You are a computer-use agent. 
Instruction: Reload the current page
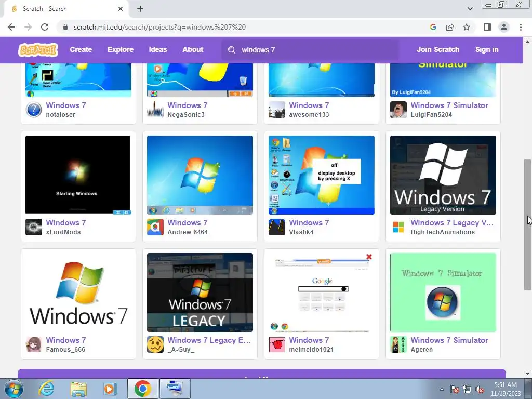click(x=45, y=27)
